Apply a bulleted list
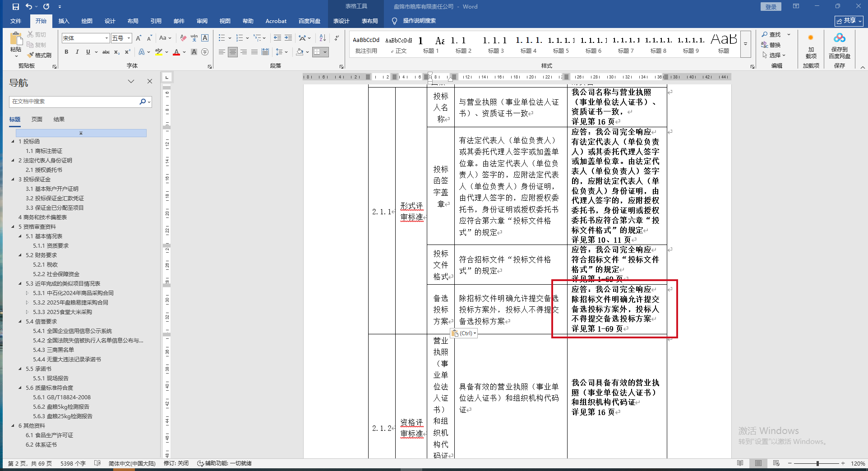This screenshot has width=868, height=471. pyautogui.click(x=222, y=38)
